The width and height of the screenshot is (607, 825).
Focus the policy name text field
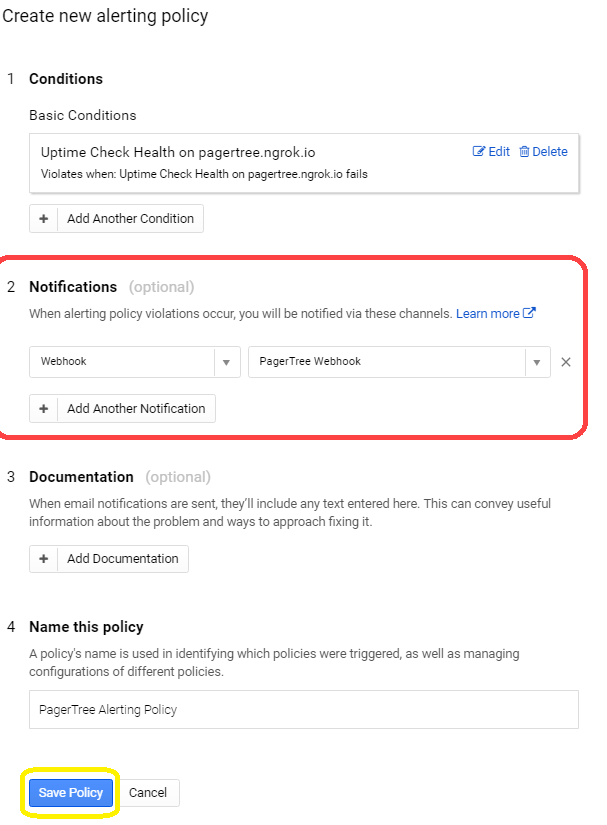tap(304, 709)
